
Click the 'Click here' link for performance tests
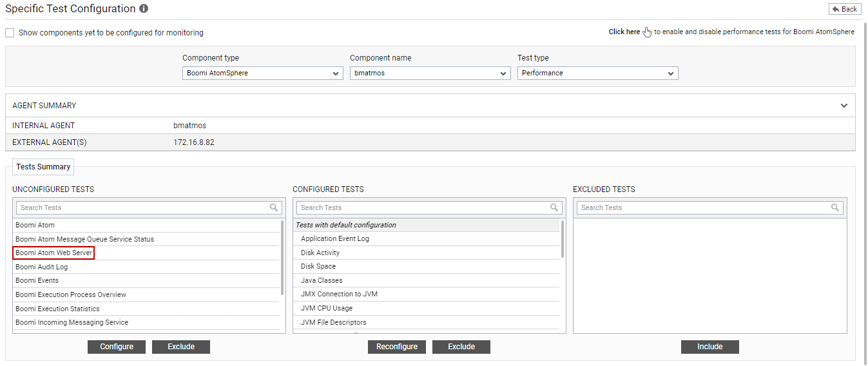point(624,32)
